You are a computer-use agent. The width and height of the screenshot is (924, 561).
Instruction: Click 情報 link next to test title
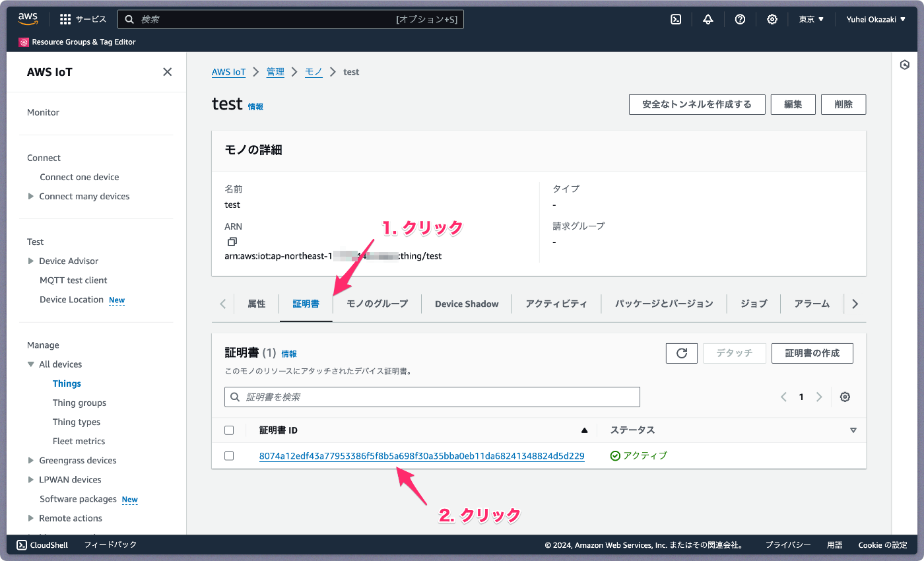tap(255, 106)
